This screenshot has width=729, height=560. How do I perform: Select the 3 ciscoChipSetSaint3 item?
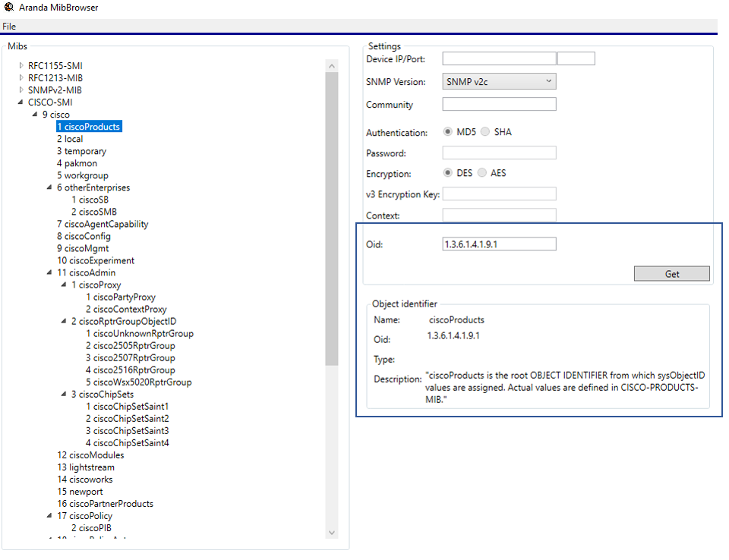click(x=127, y=431)
